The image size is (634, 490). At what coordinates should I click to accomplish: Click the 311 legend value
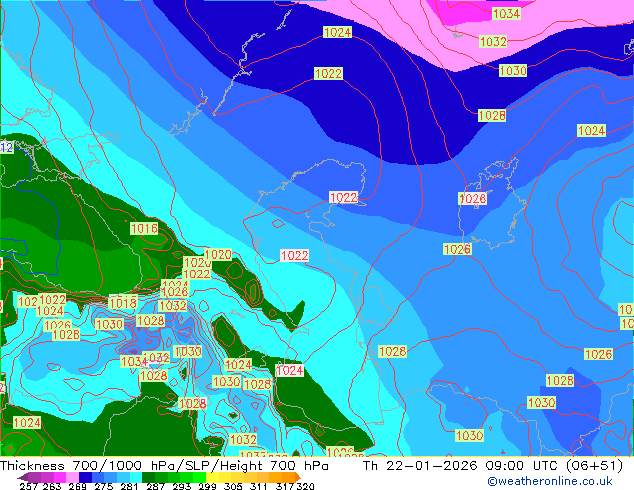tap(258, 486)
